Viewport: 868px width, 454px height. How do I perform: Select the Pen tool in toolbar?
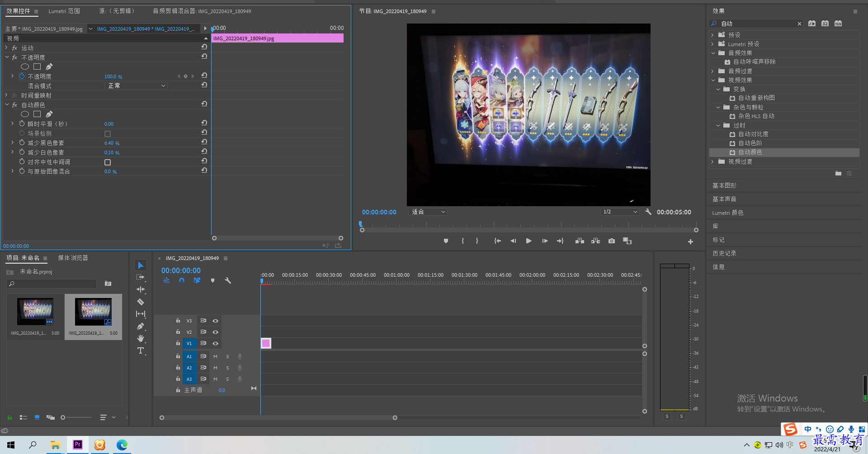(141, 326)
